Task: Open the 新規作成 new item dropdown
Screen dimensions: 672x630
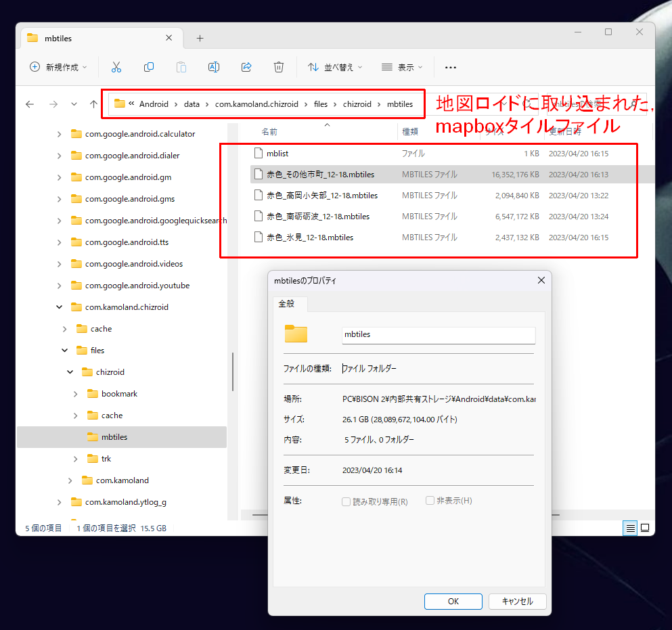Action: click(x=58, y=67)
